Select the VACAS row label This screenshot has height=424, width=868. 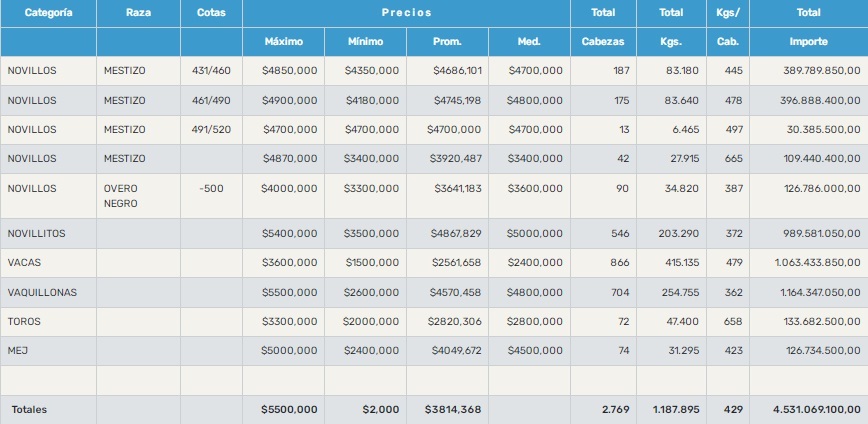click(x=23, y=263)
